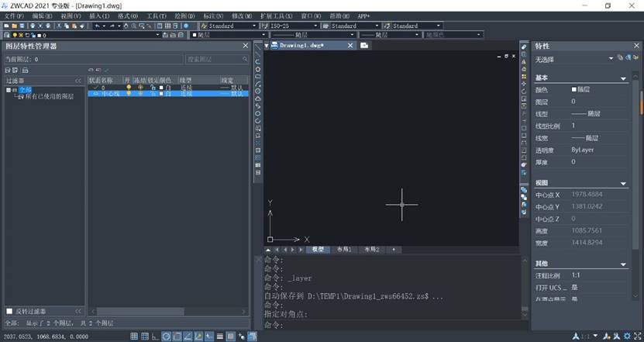Click the search layer magnifier icon
The width and height of the screenshot is (644, 342).
pos(245,59)
